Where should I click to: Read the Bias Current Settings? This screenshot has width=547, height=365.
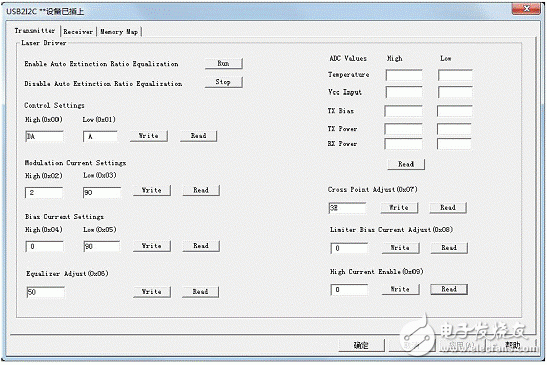pyautogui.click(x=201, y=246)
